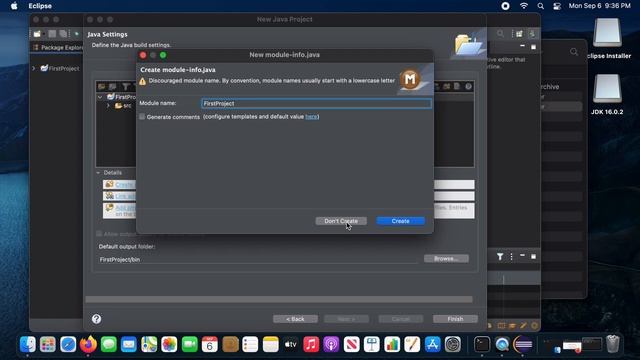Open the Mail app in dock
Screen dimensions: 640x360
tap(129, 344)
